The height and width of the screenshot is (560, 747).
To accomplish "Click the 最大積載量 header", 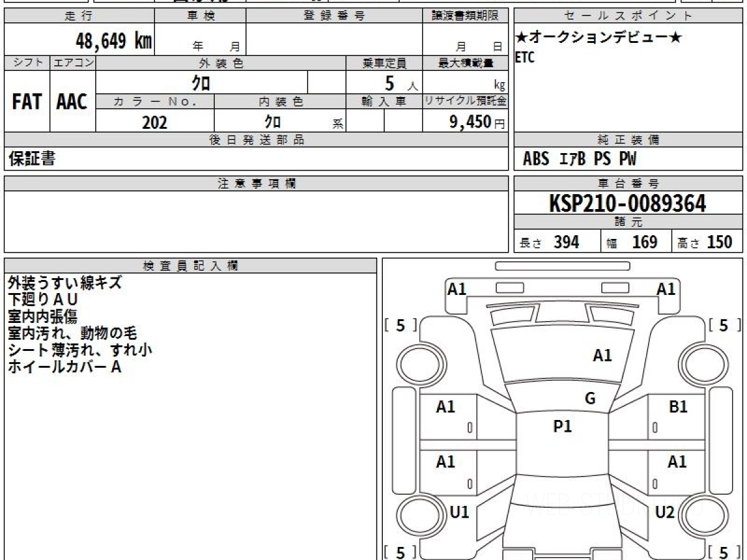I will 466,63.
